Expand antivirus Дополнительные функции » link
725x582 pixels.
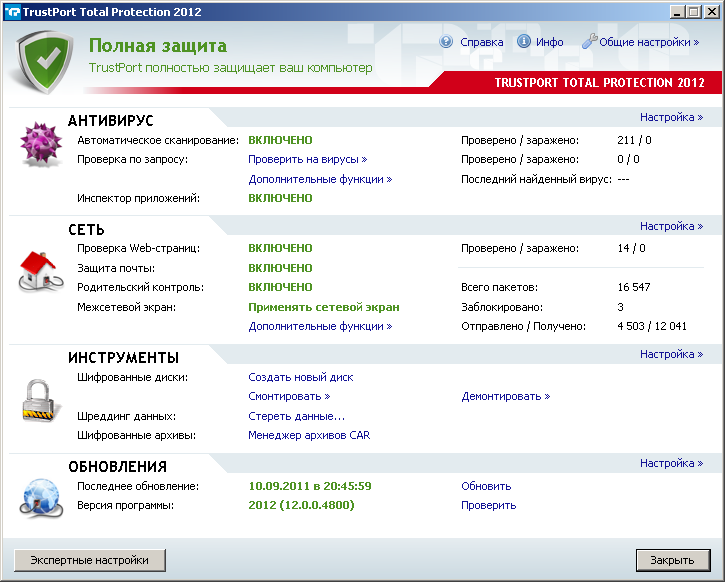(320, 179)
